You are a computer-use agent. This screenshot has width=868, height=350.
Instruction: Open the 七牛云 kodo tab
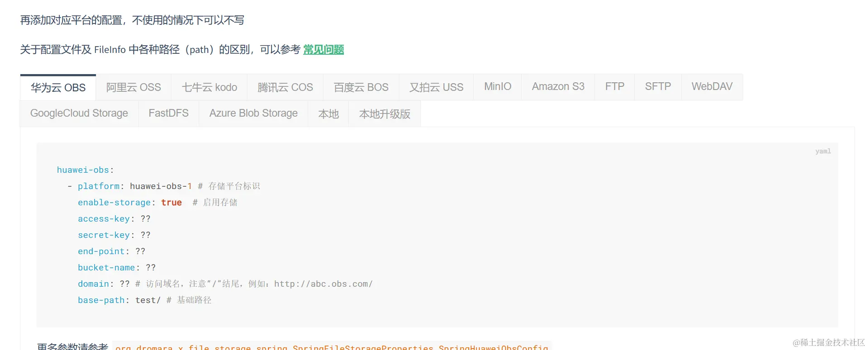point(209,87)
